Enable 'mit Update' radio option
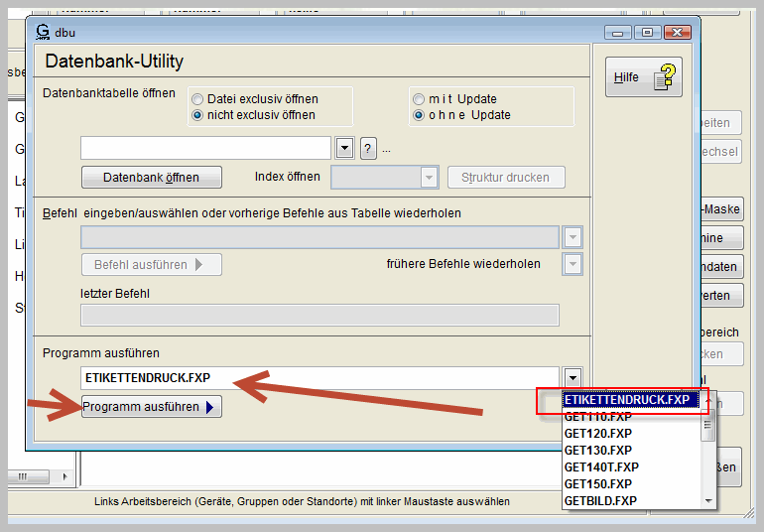Screen dimensions: 764x532 [x=420, y=99]
